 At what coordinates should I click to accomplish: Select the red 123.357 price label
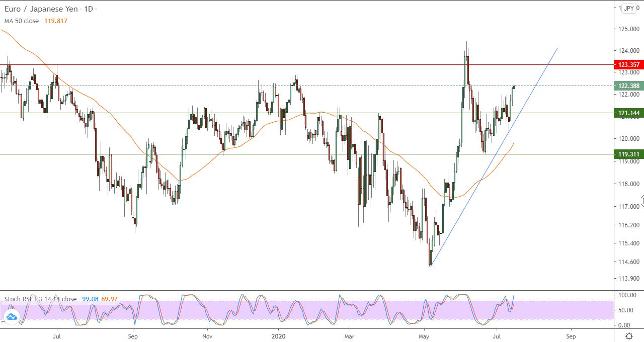click(628, 65)
